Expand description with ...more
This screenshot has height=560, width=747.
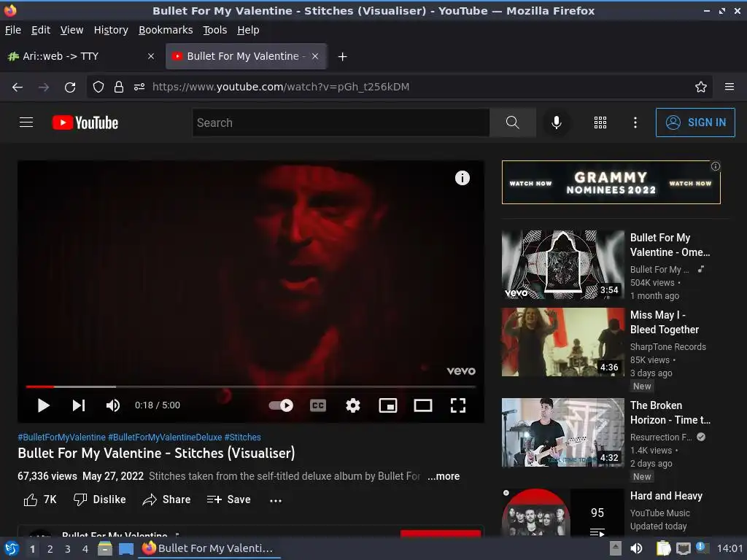click(x=444, y=476)
